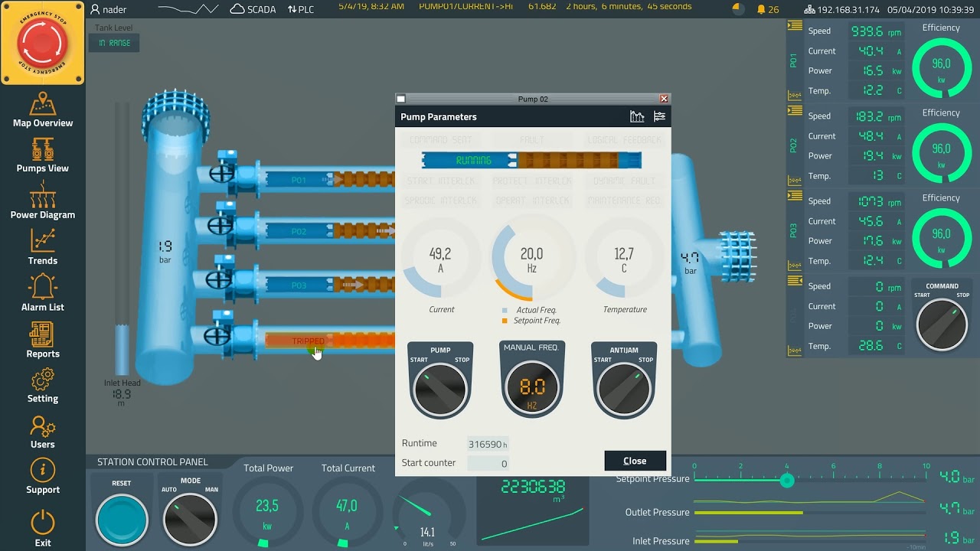
Task: Open pump trend chart icon in Pump Parameters
Action: 637,116
